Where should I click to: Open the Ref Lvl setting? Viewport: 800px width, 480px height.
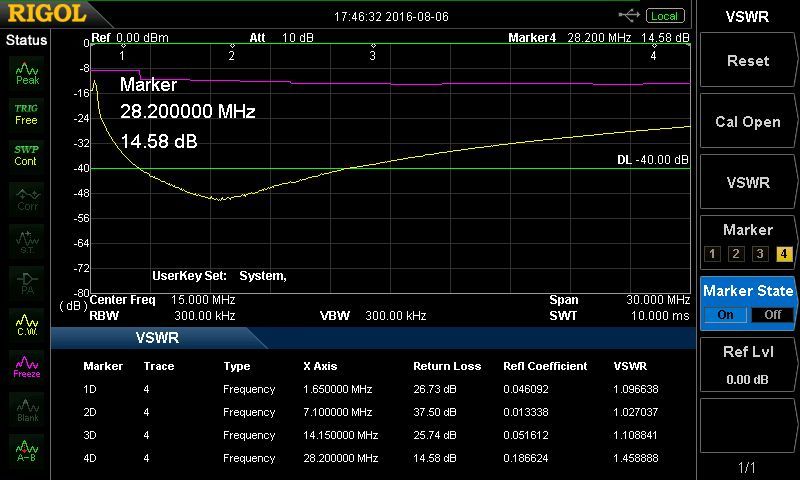coord(748,360)
